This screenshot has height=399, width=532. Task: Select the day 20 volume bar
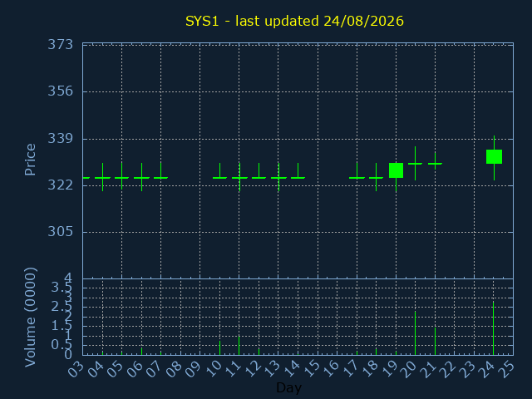click(x=415, y=332)
